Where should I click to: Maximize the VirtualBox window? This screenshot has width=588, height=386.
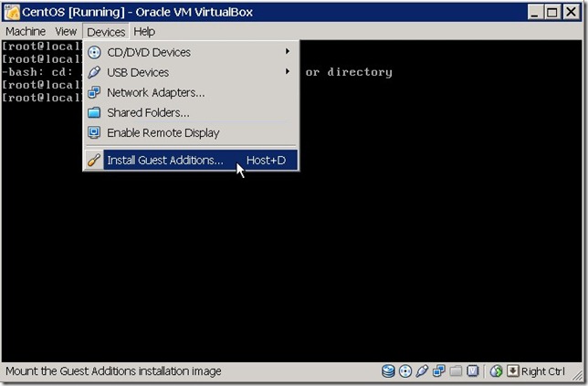tap(552, 12)
